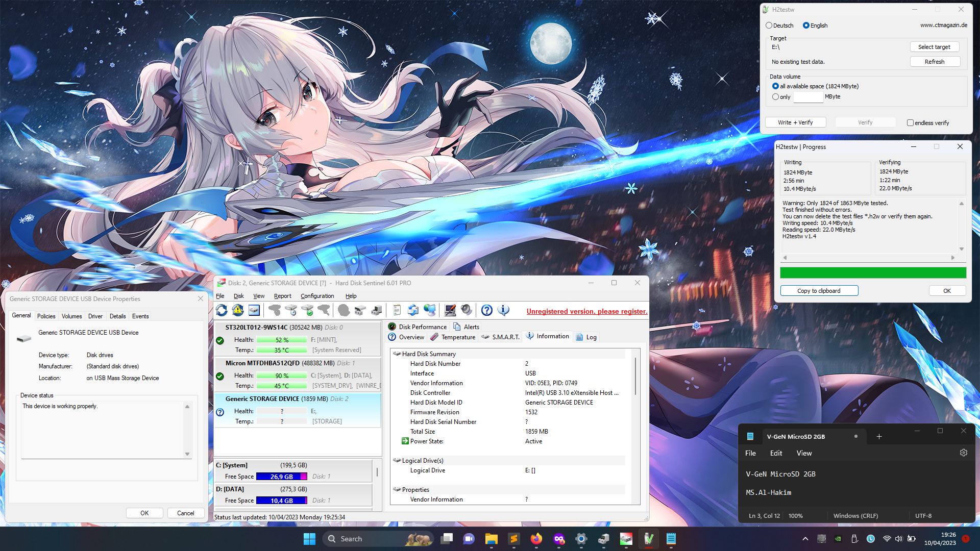This screenshot has height=551, width=980.
Task: Enable endless verify checkbox
Action: click(910, 123)
